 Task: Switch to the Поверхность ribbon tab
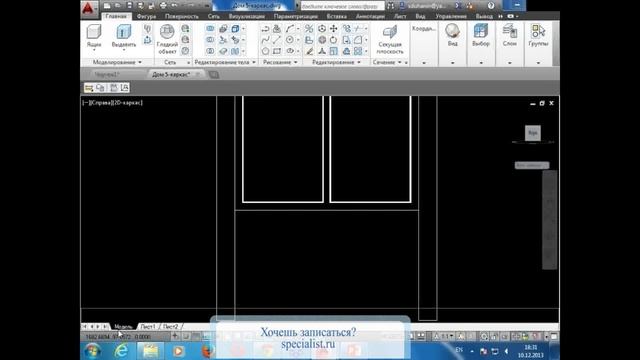182,16
